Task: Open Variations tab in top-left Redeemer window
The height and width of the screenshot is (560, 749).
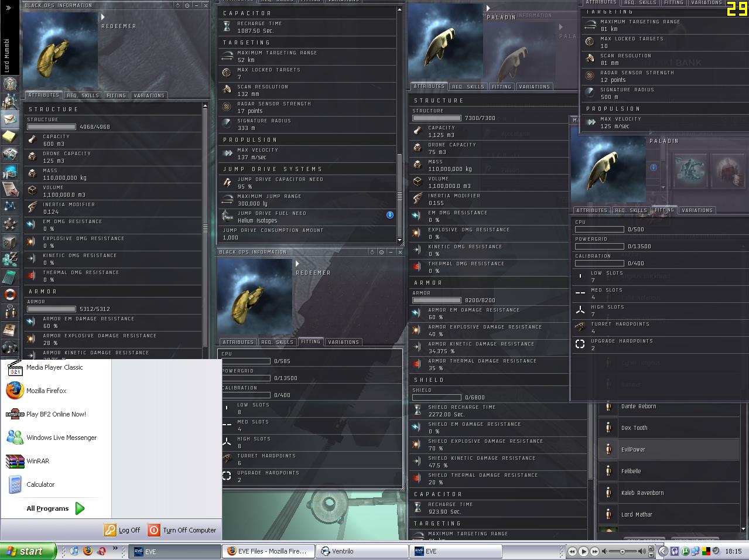Action: [x=149, y=95]
